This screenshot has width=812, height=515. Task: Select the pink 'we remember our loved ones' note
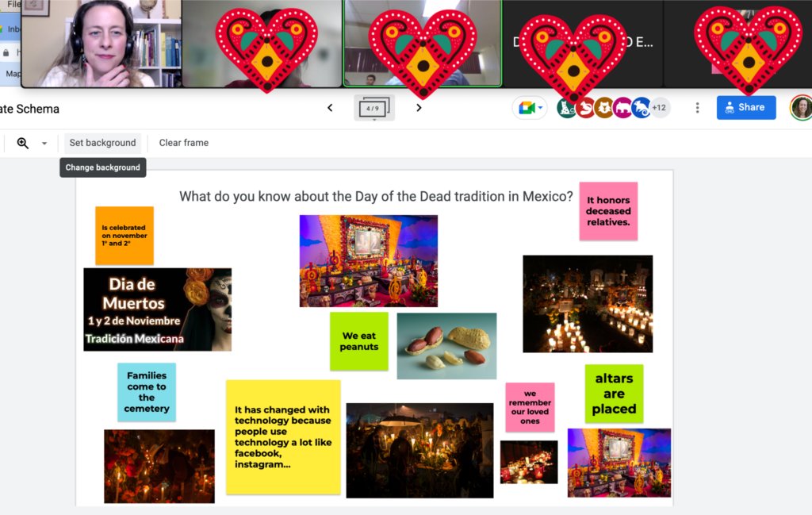coord(530,407)
